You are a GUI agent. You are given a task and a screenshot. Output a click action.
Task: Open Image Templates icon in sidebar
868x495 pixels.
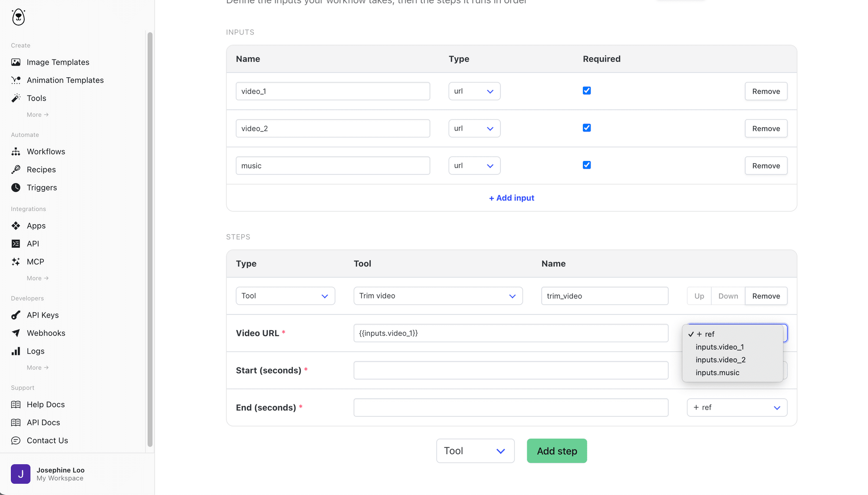[x=16, y=62]
